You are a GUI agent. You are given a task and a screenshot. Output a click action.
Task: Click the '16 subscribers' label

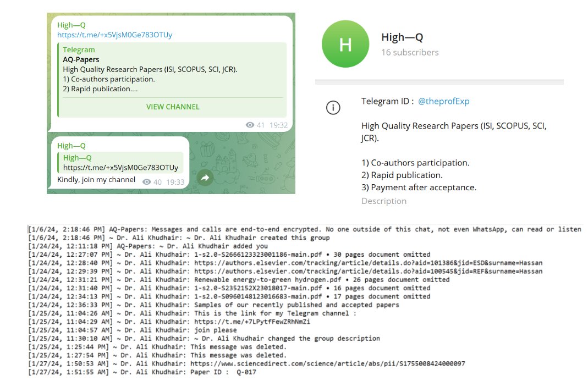[410, 52]
